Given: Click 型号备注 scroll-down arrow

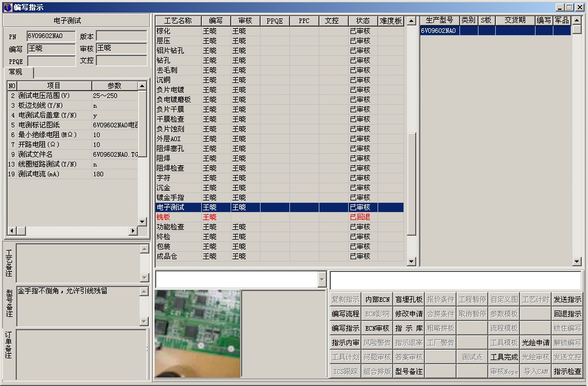Looking at the screenshot, I should [x=144, y=321].
